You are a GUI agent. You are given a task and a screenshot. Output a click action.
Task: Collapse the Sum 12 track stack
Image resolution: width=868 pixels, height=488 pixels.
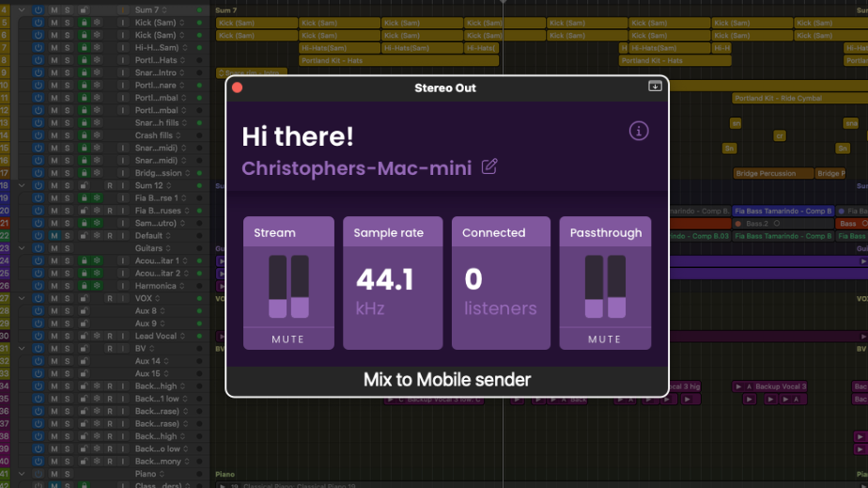point(22,185)
